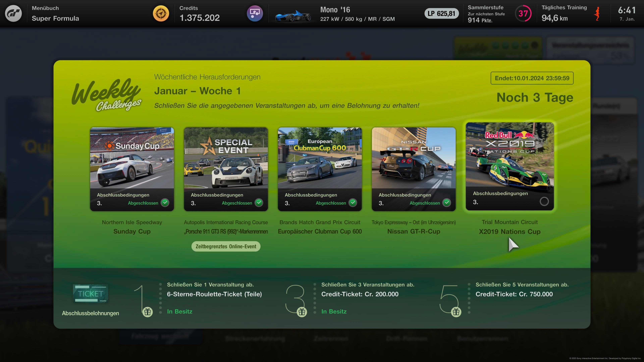Viewport: 644px width, 362px height.
Task: Select the 6-Sterne-Roulette-Ticket (Teile) reward
Action: pyautogui.click(x=214, y=294)
